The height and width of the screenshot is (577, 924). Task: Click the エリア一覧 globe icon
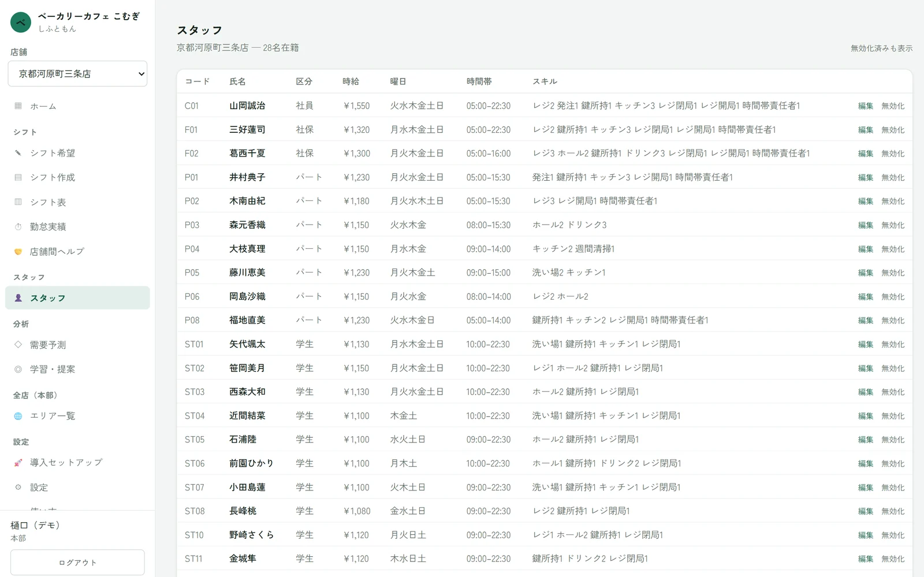tap(18, 416)
